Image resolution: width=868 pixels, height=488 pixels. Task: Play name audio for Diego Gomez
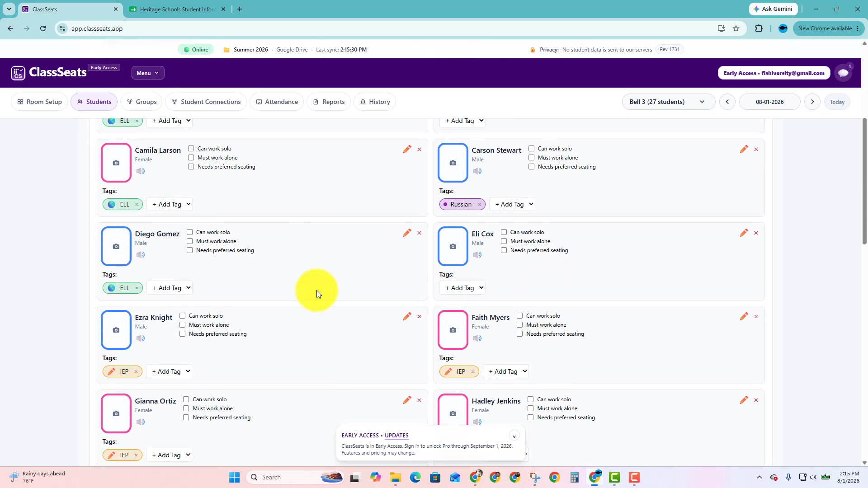click(x=141, y=255)
